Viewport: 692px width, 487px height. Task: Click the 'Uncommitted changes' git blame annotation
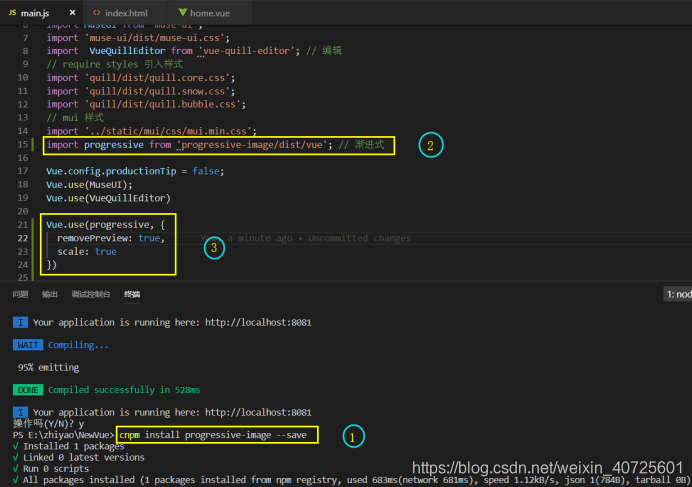[359, 238]
